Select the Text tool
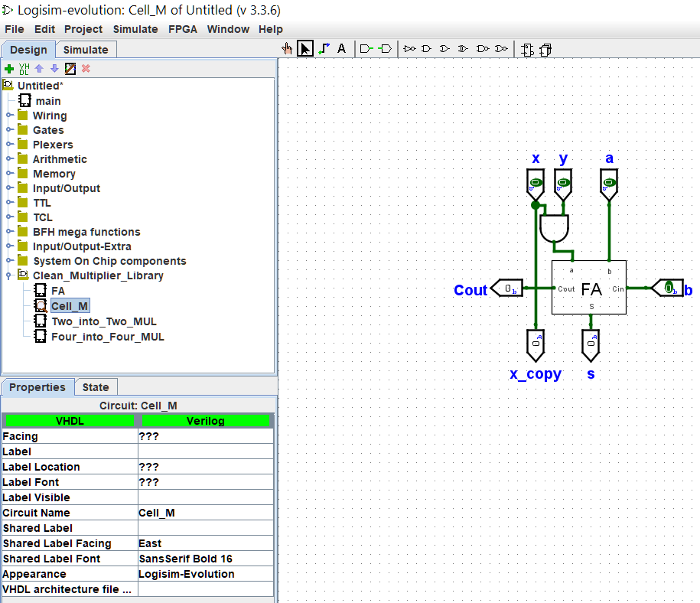The height and width of the screenshot is (603, 700). tap(341, 48)
